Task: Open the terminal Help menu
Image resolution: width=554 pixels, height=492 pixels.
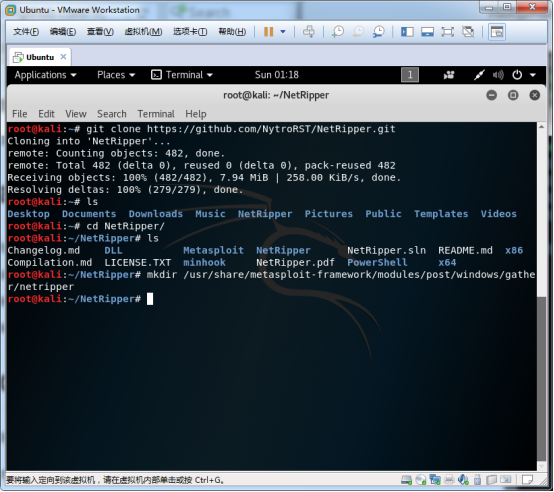Action: 196,114
